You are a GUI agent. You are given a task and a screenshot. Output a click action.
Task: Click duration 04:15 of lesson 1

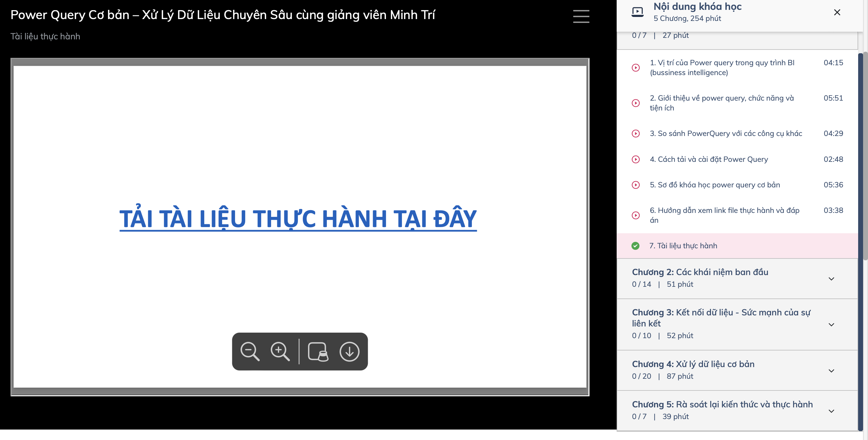point(833,63)
